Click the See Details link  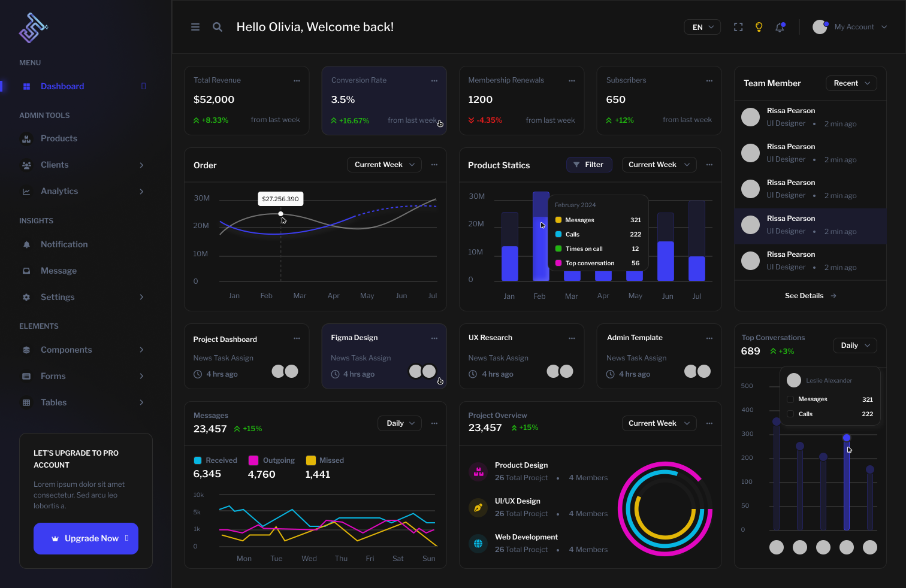[x=810, y=296]
